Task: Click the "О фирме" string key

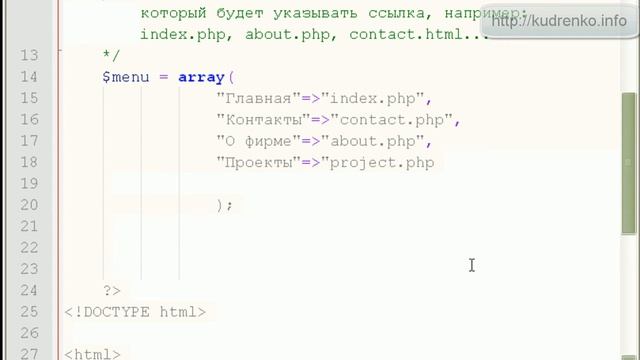Action: pos(258,141)
